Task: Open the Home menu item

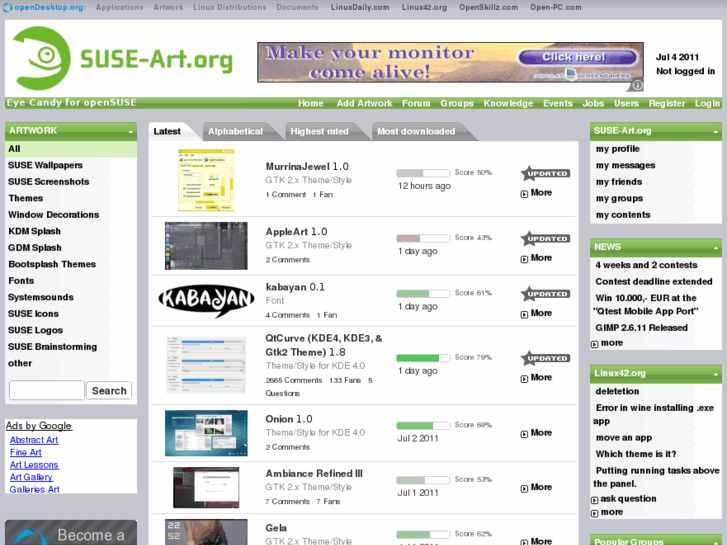Action: point(311,103)
